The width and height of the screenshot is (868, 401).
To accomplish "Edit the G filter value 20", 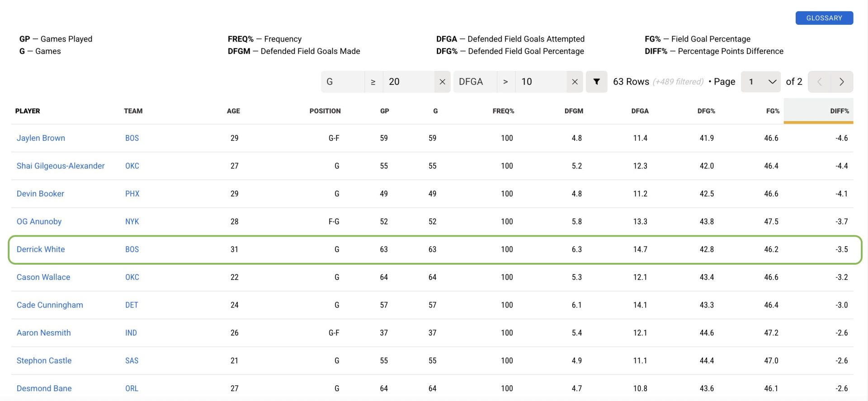I will pyautogui.click(x=408, y=82).
